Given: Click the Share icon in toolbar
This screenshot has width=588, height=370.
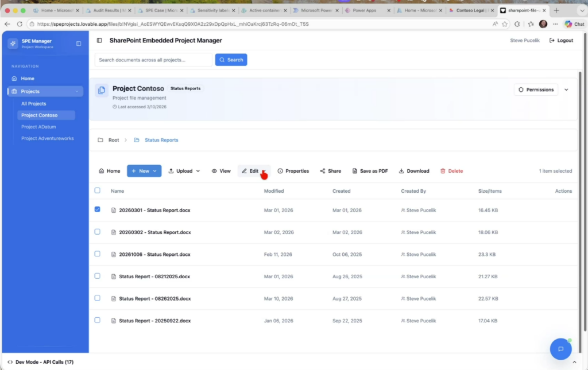Looking at the screenshot, I should (x=323, y=171).
